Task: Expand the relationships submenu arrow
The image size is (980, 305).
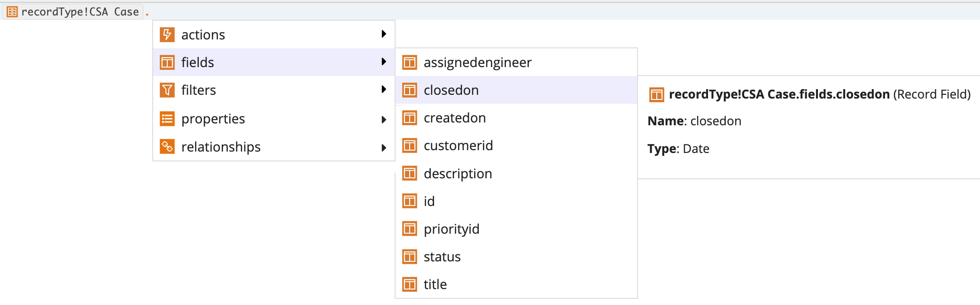Action: click(x=384, y=148)
